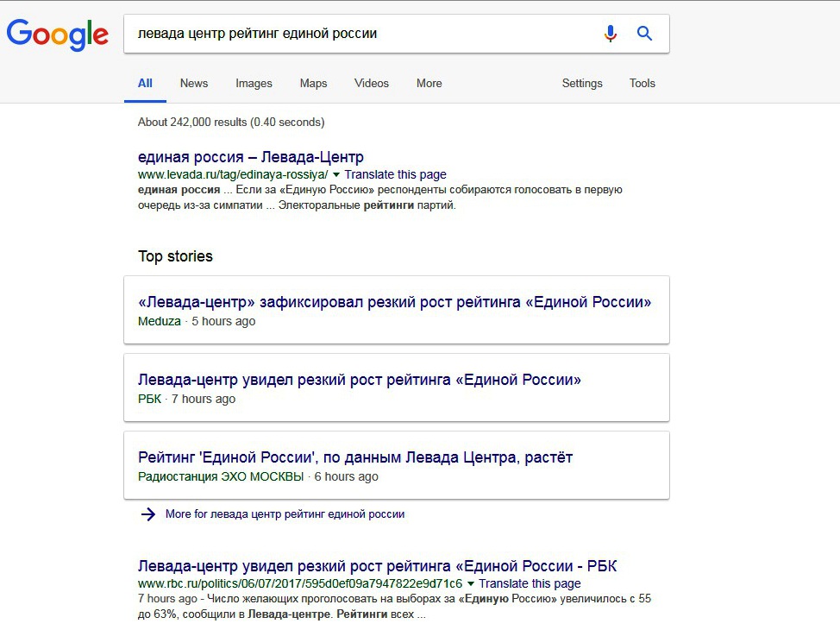840x630 pixels.
Task: Open Settings menu
Action: (x=582, y=83)
